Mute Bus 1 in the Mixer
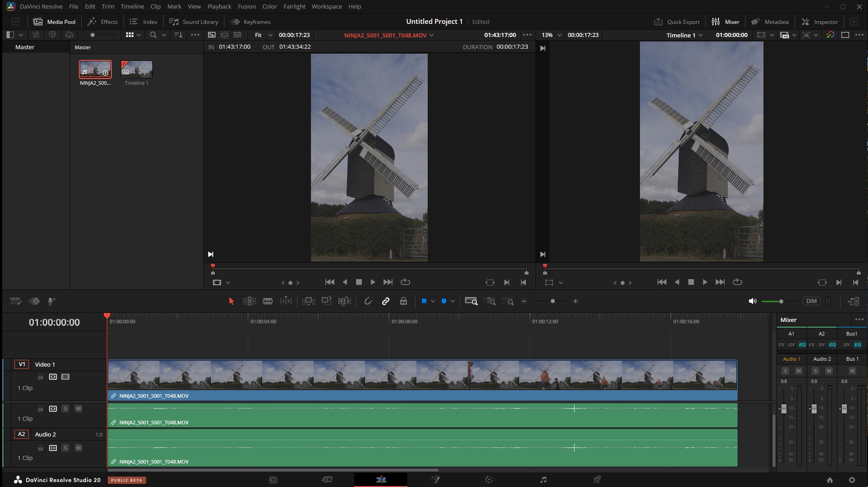This screenshot has height=487, width=868. point(852,371)
